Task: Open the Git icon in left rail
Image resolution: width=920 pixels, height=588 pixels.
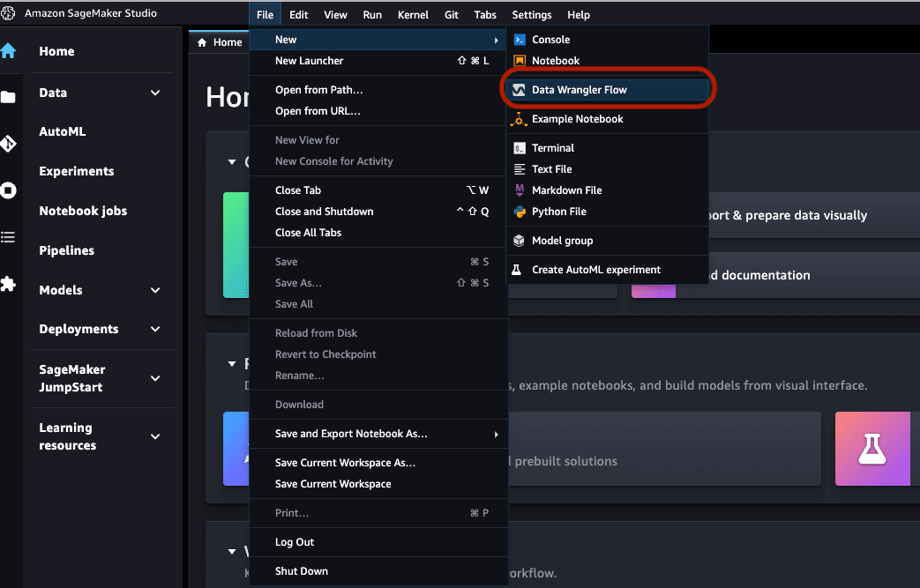Action: point(8,144)
